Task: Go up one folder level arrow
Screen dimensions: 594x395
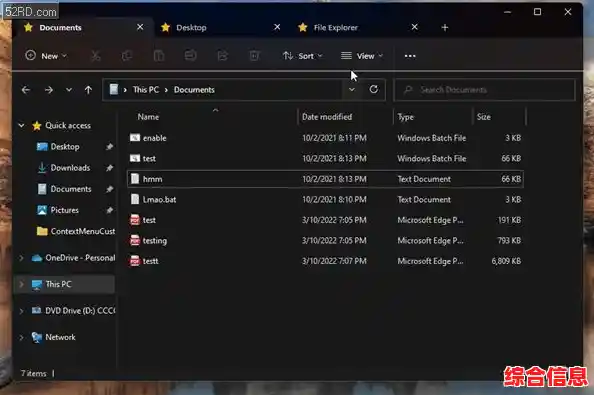Action: (x=88, y=90)
